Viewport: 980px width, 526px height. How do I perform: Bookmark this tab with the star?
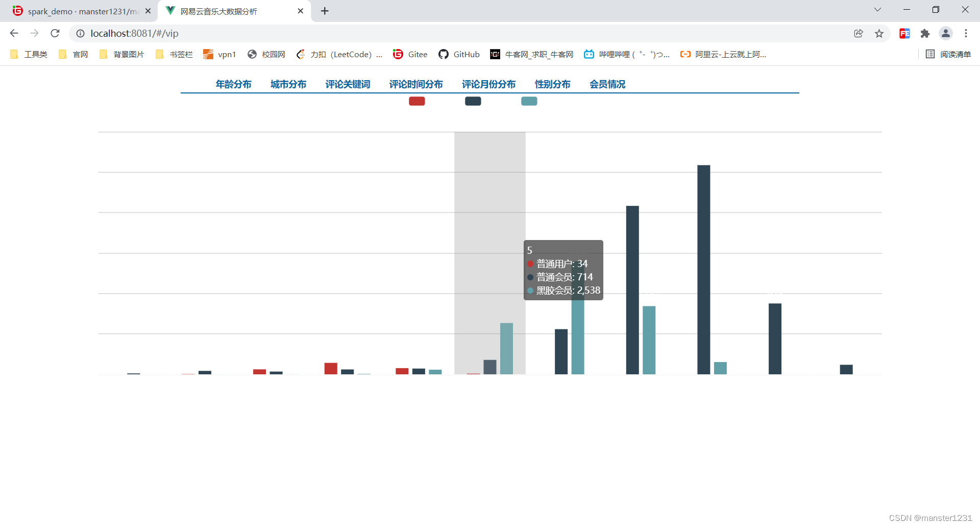tap(879, 33)
